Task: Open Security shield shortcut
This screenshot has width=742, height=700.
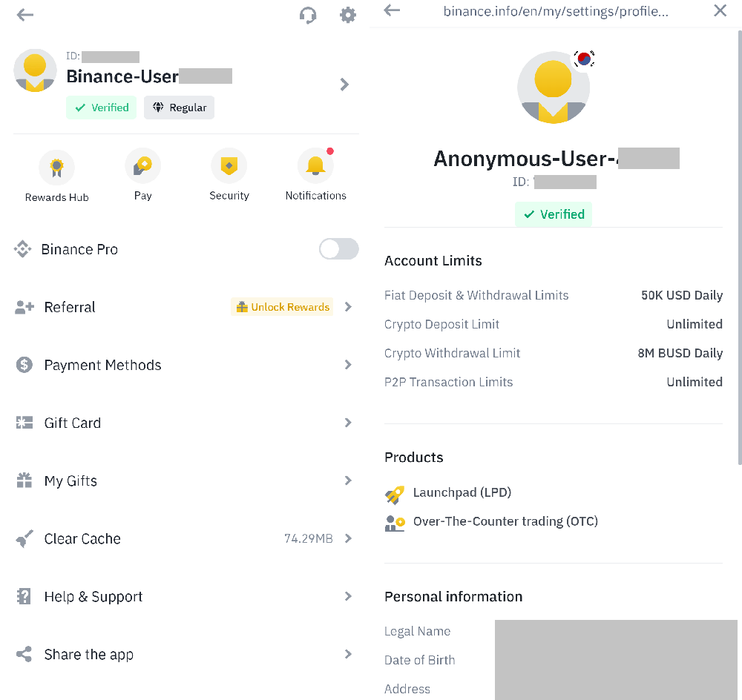Action: click(x=229, y=176)
